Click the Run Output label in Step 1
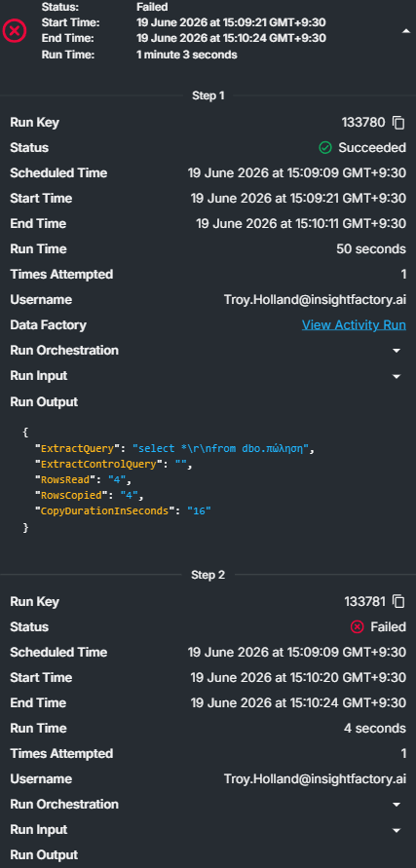 [x=44, y=402]
